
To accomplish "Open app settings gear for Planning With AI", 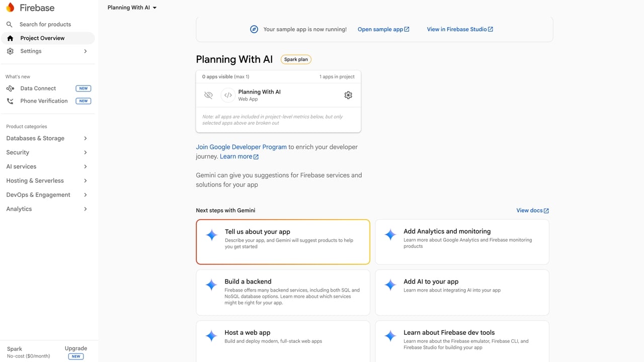I will click(x=348, y=95).
